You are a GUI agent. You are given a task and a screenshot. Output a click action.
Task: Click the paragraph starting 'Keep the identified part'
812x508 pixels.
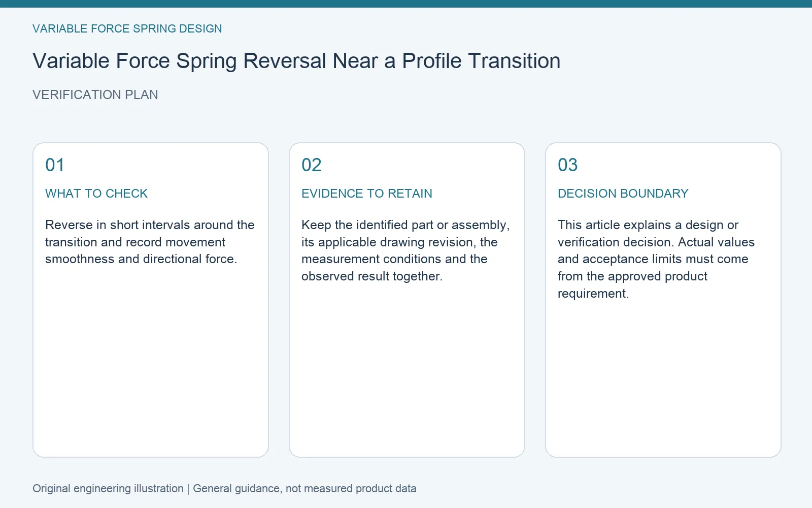pos(405,250)
